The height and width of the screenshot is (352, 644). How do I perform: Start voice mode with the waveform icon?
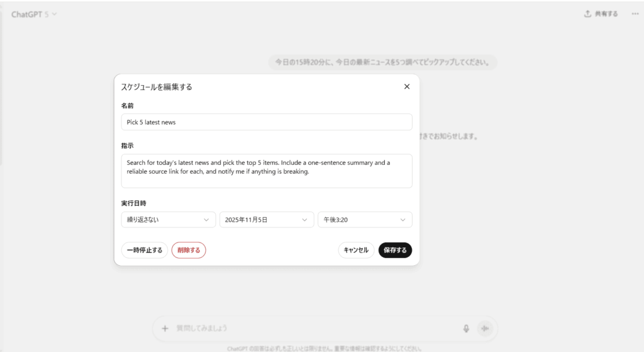[485, 328]
